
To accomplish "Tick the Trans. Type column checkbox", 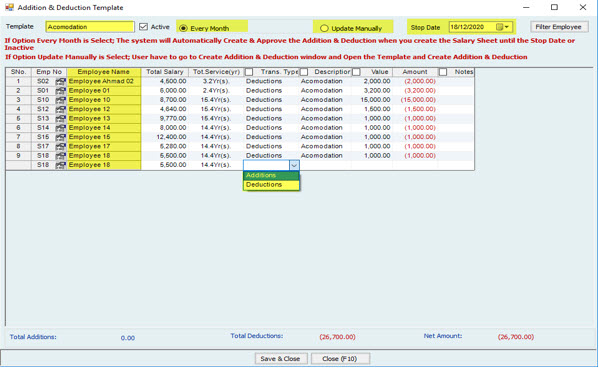I will pyautogui.click(x=249, y=72).
